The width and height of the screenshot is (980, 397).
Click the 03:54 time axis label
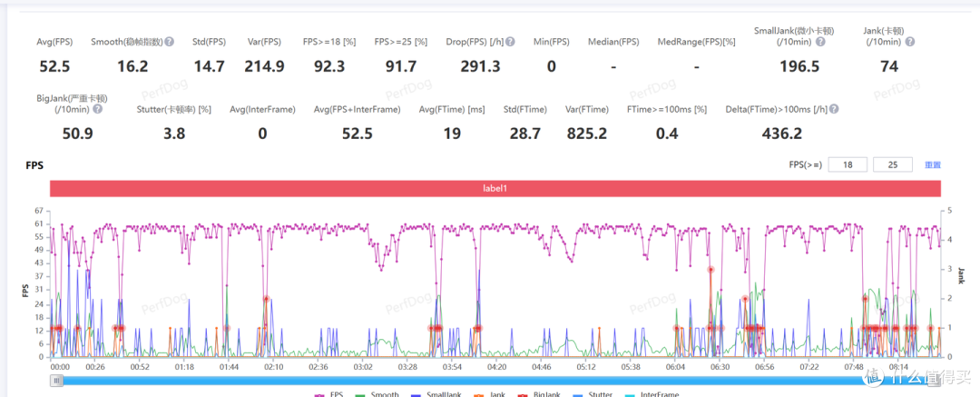pyautogui.click(x=452, y=366)
